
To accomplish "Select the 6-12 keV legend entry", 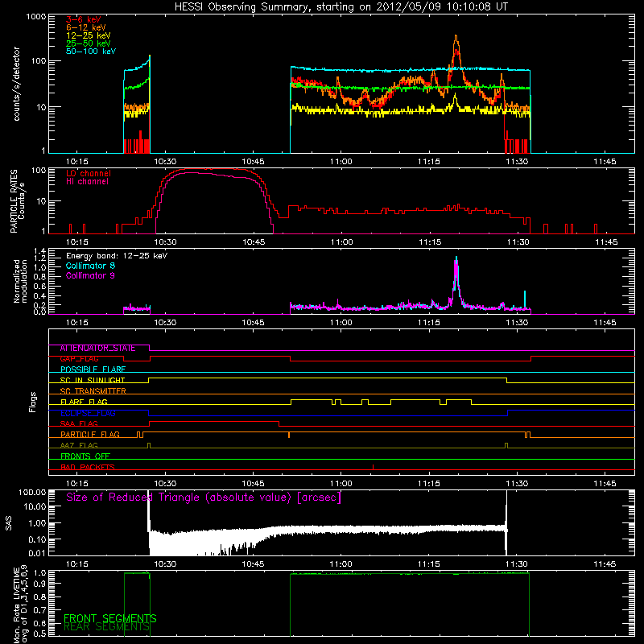I will [x=86, y=27].
